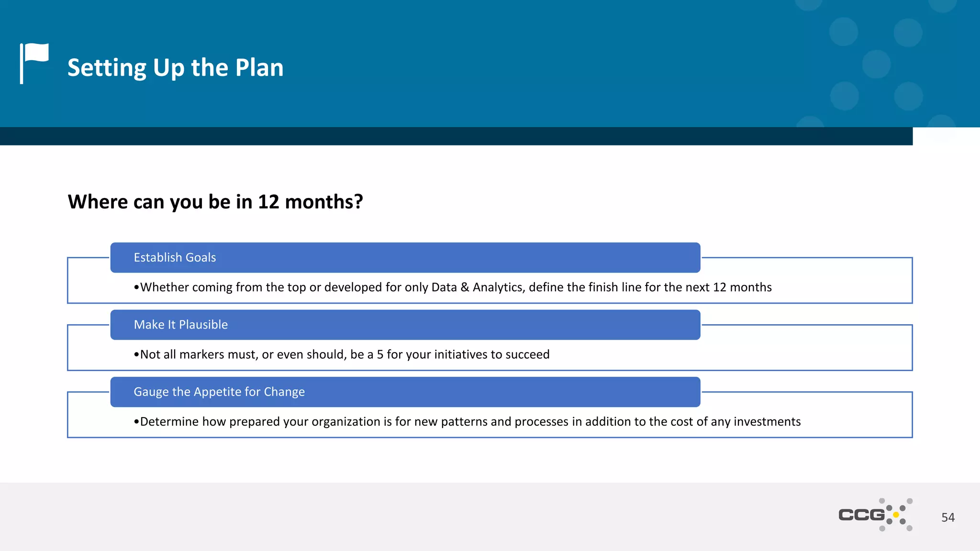Select the Make It Plausible header bar
The image size is (980, 551).
point(405,325)
